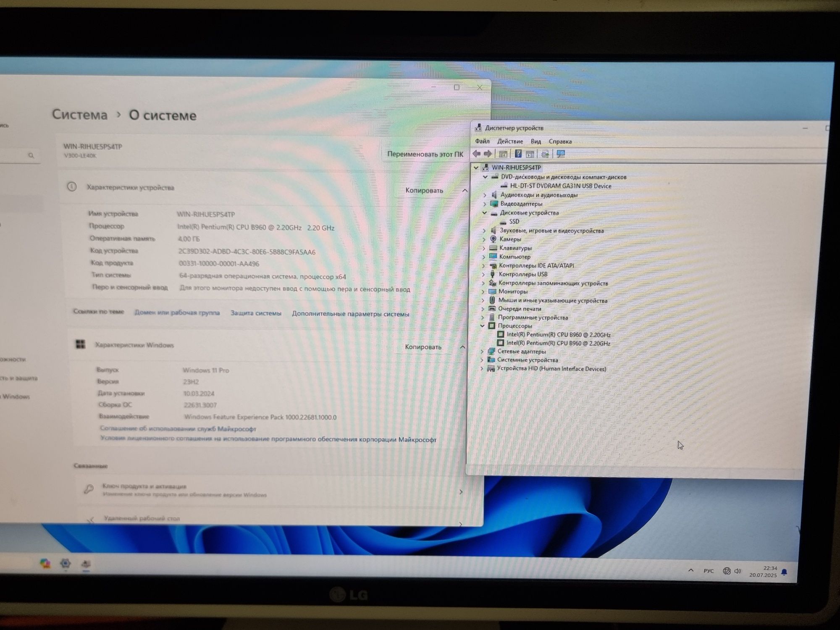Select the SSD disk device
The width and height of the screenshot is (840, 630).
pos(514,221)
